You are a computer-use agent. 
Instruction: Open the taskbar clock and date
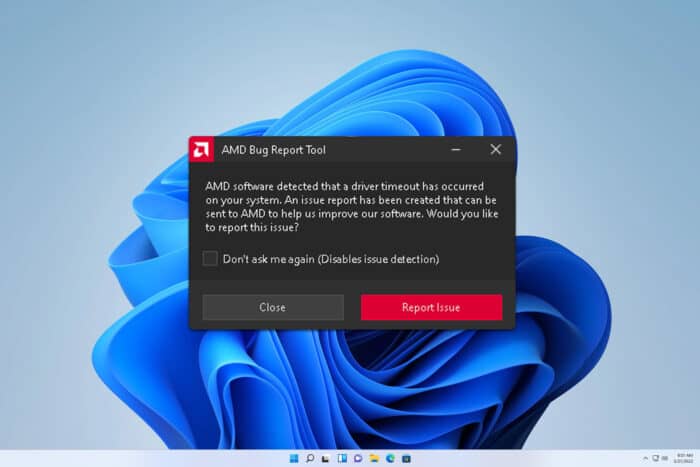click(x=685, y=459)
